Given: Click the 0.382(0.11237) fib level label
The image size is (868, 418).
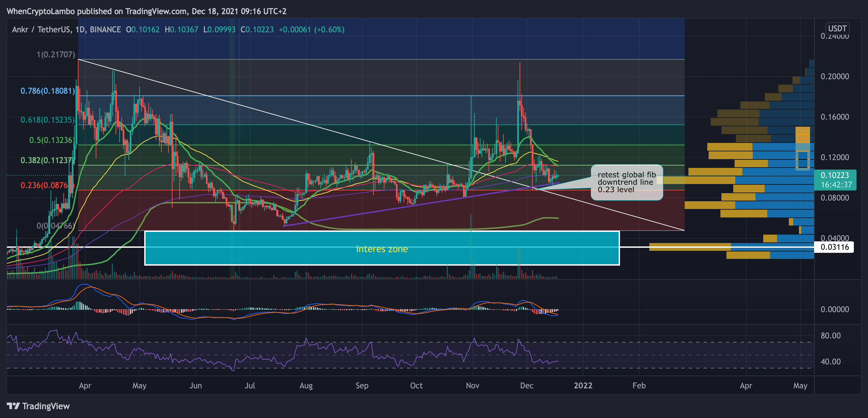Looking at the screenshot, I should [48, 160].
